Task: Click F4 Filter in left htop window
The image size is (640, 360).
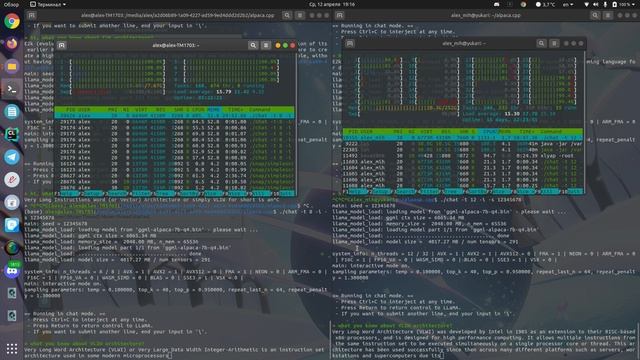Action: tap(140, 193)
